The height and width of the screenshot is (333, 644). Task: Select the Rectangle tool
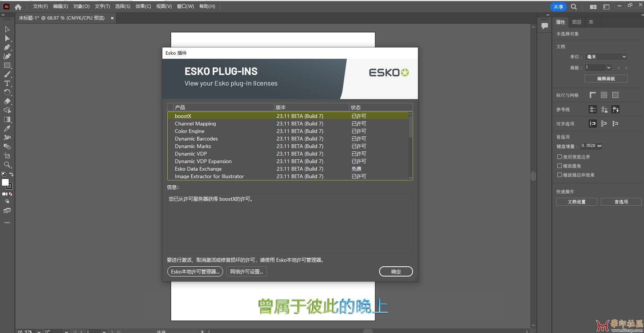point(7,66)
